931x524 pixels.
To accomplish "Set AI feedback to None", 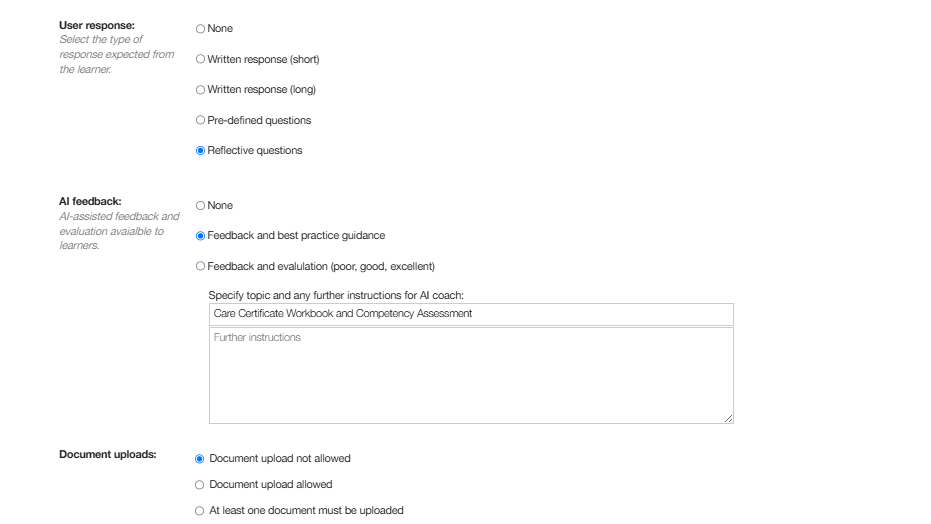I will click(x=201, y=205).
